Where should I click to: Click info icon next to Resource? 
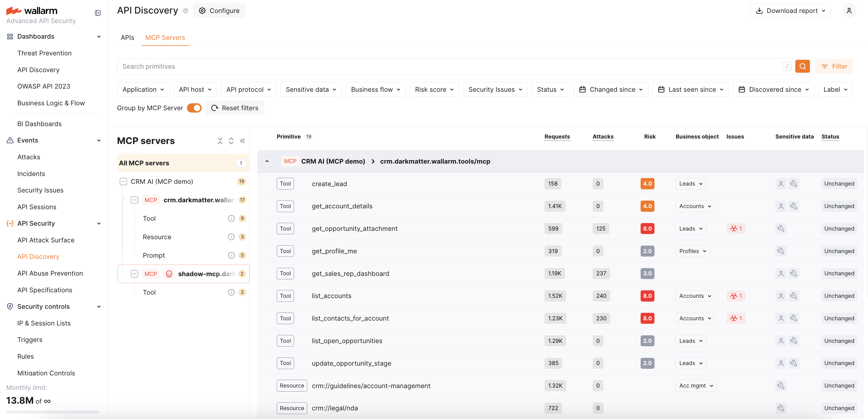coord(231,237)
